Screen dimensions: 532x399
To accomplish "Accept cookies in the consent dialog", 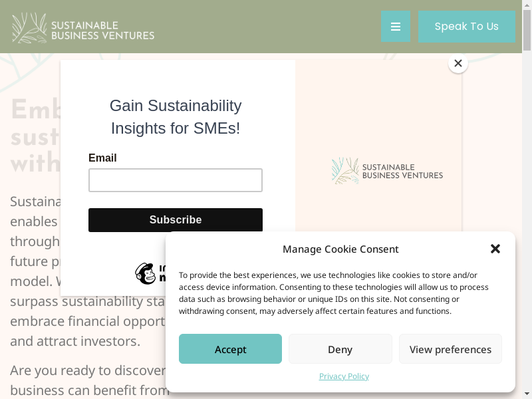I will [230, 349].
